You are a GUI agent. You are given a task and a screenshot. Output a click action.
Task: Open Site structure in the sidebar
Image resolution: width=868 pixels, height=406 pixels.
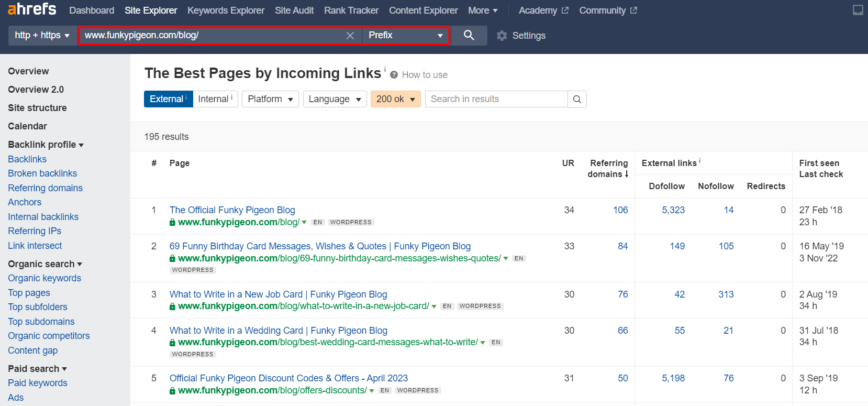[x=37, y=108]
